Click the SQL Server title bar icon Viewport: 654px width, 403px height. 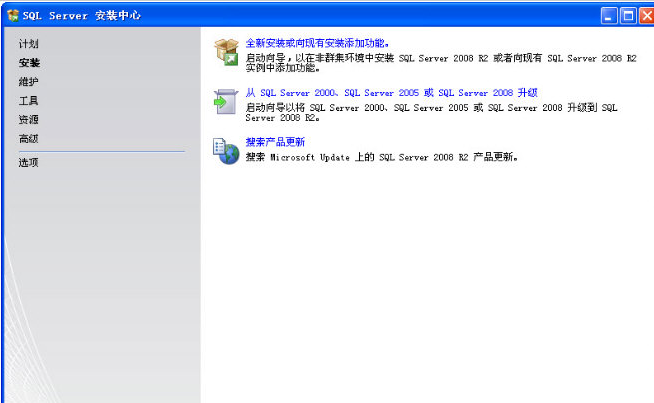13,16
